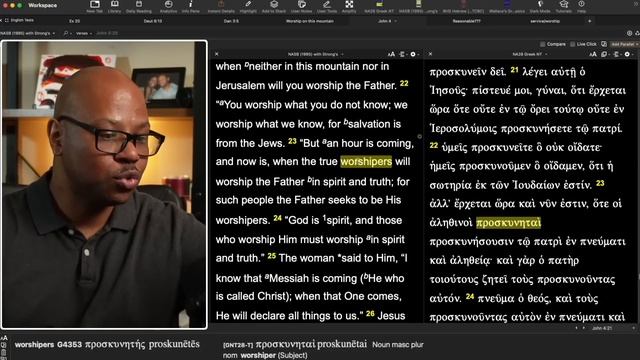Viewport: 640px width, 360px height.
Task: Open the Wallace's Greek grammar shortcut
Action: coord(507,7)
